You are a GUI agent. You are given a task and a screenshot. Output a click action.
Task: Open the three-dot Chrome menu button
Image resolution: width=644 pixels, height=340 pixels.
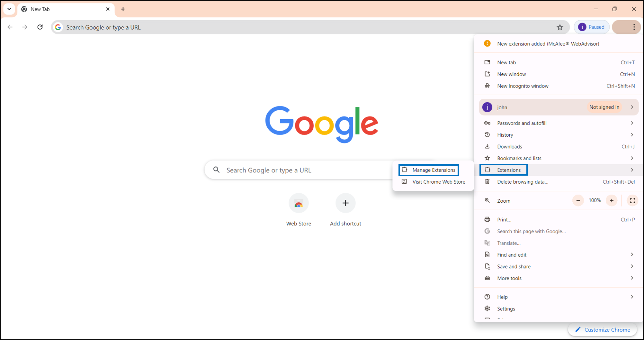[x=634, y=27]
